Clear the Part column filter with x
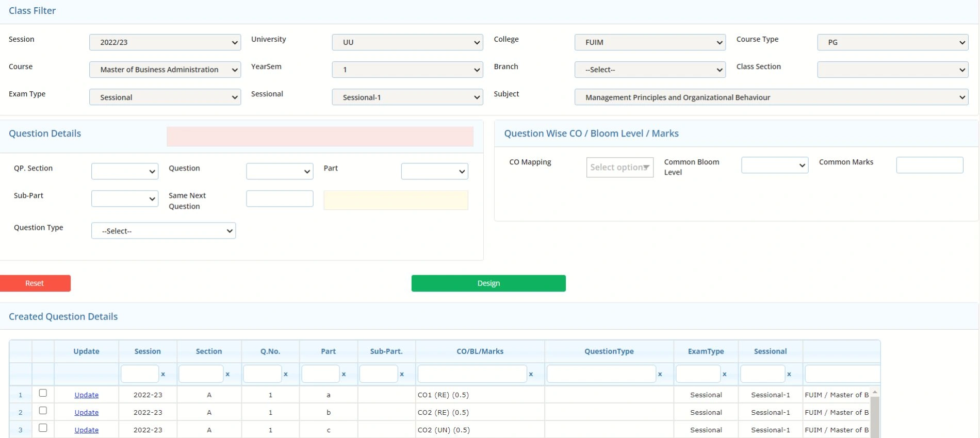The height and width of the screenshot is (438, 980). point(344,374)
